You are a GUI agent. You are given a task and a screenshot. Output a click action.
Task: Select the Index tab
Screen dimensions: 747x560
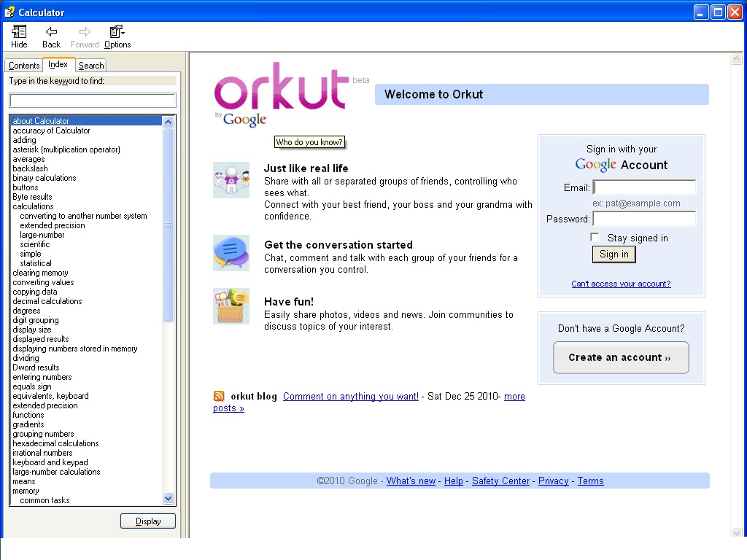point(58,64)
